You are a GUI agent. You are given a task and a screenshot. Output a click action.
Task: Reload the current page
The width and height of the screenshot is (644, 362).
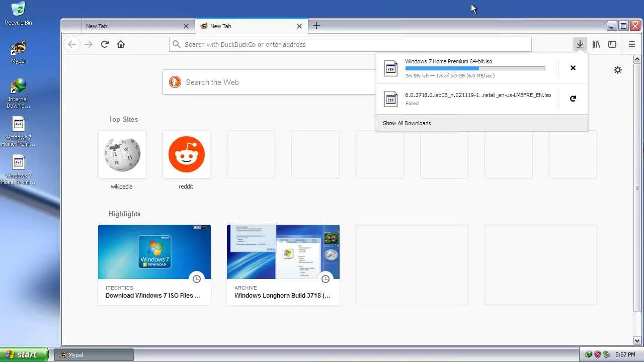pos(105,44)
